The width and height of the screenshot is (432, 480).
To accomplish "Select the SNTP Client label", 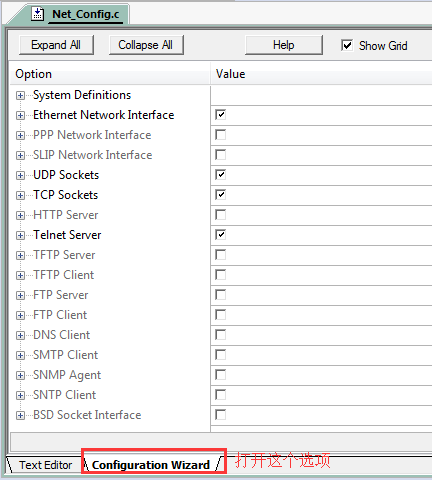I will (x=65, y=395).
